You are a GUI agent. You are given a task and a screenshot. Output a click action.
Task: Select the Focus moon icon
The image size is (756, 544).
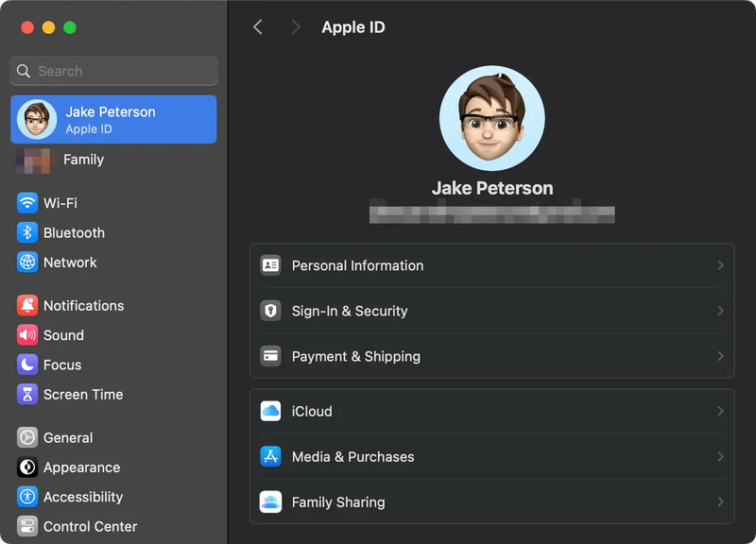[x=27, y=365]
